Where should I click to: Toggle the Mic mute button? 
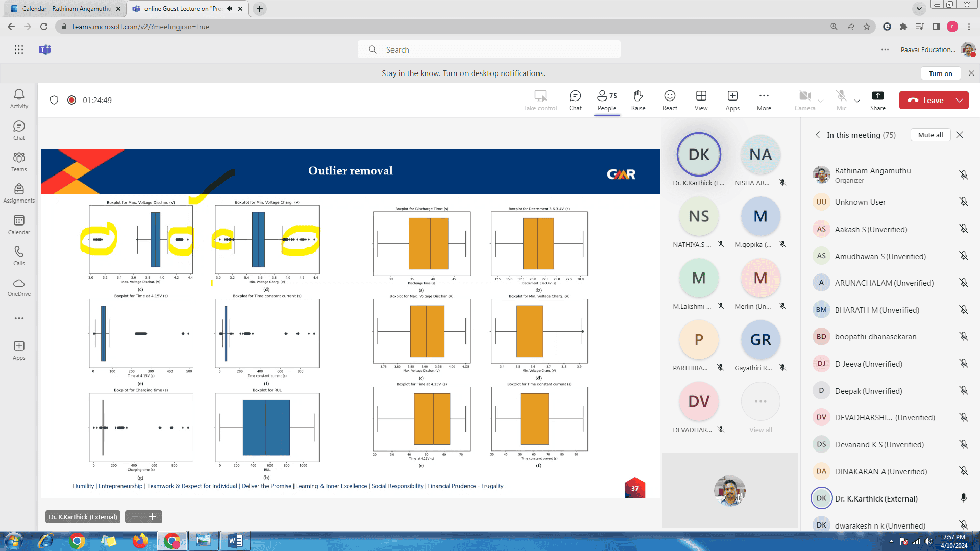[x=841, y=100]
